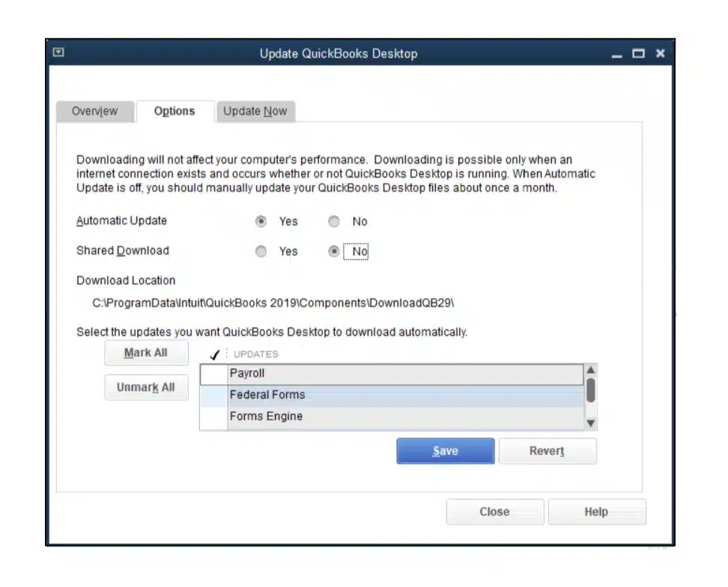This screenshot has width=728, height=587.
Task: Click the Mark All button
Action: [x=146, y=353]
